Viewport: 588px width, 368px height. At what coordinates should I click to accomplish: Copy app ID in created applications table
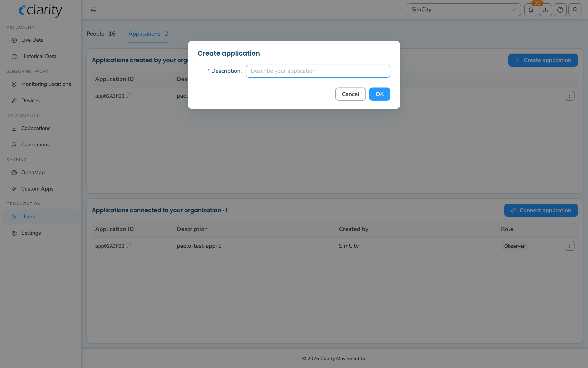129,96
